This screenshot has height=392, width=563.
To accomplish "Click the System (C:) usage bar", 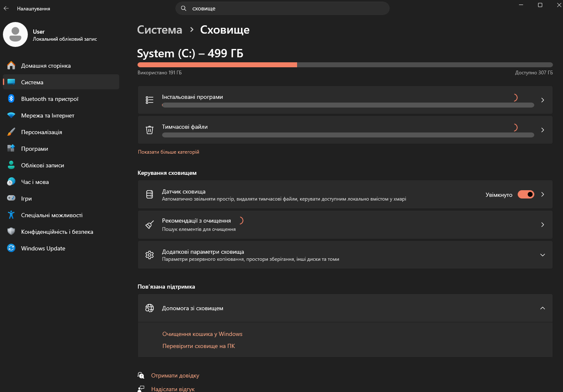I will point(345,65).
